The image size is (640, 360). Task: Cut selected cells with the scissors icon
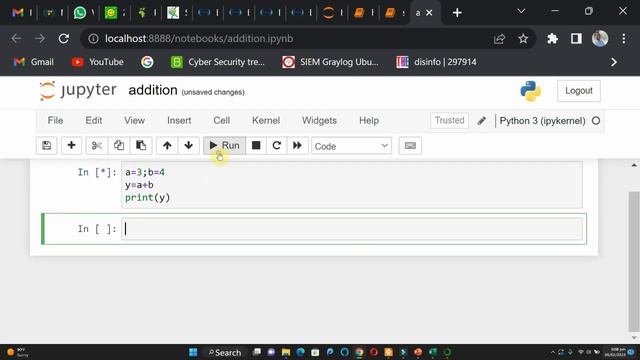(97, 146)
